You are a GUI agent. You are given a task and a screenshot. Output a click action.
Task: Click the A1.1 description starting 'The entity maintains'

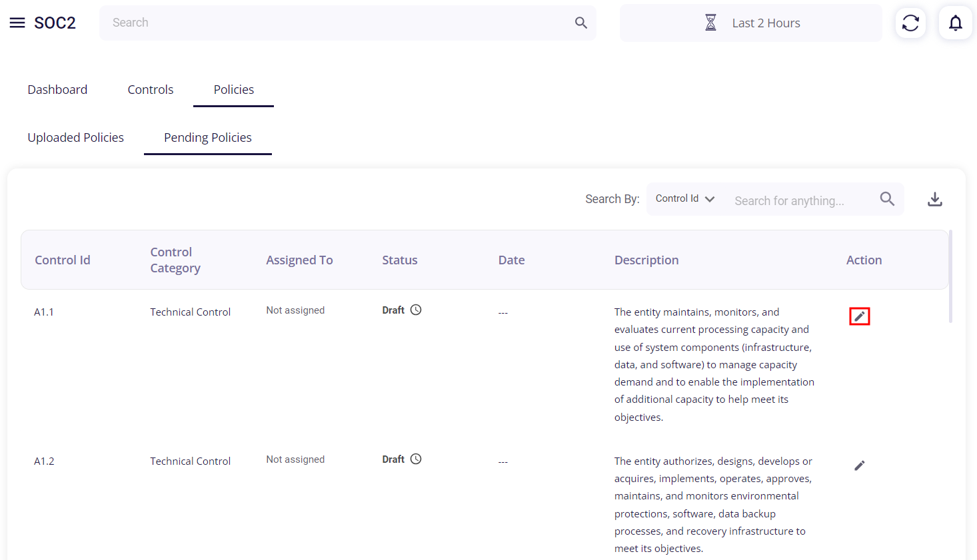(714, 364)
